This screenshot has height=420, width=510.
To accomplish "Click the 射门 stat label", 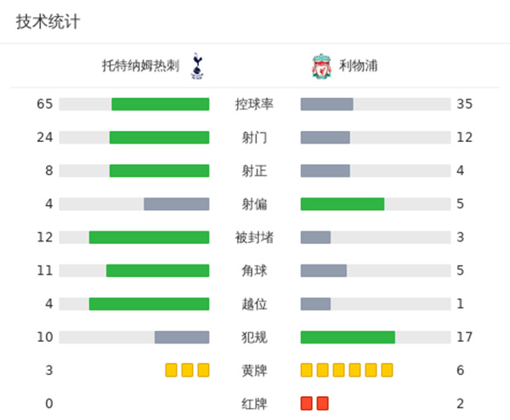I will pos(254,138).
